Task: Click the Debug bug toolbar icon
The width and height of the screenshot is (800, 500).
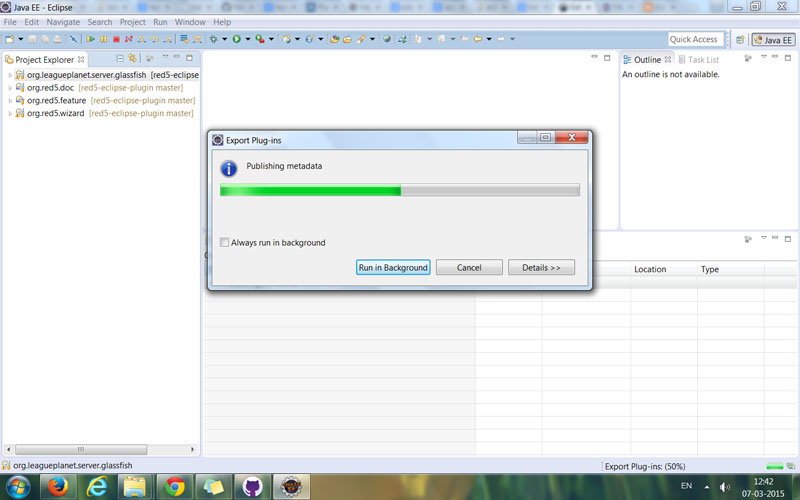Action: 213,39
